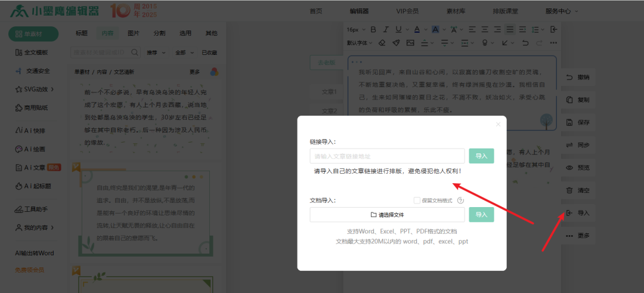
Task: Undo with the toolbar curved arrow
Action: 525,42
